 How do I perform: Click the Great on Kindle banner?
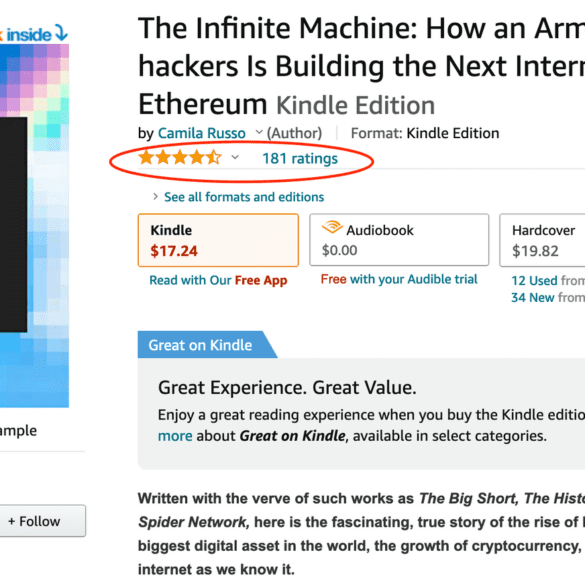coord(207,345)
